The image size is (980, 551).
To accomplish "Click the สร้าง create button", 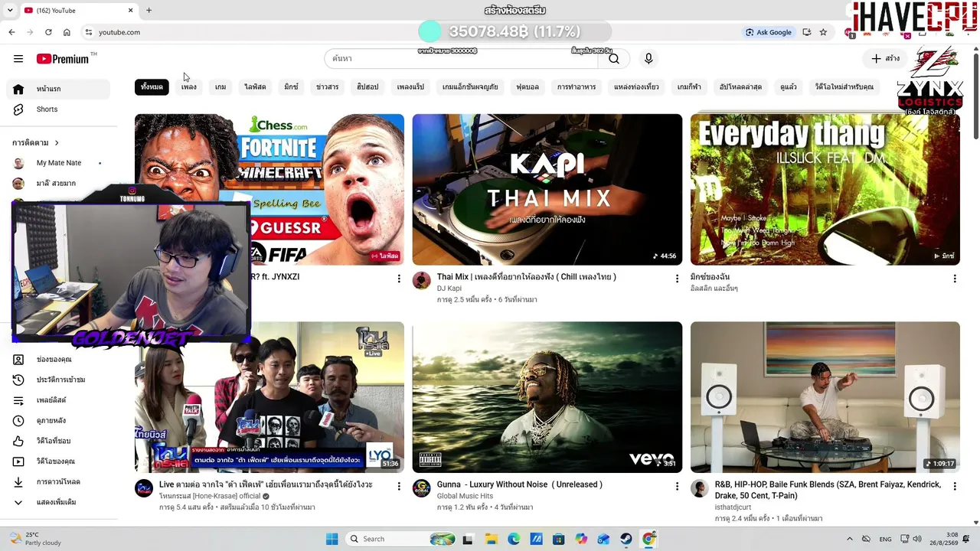I will coord(886,59).
